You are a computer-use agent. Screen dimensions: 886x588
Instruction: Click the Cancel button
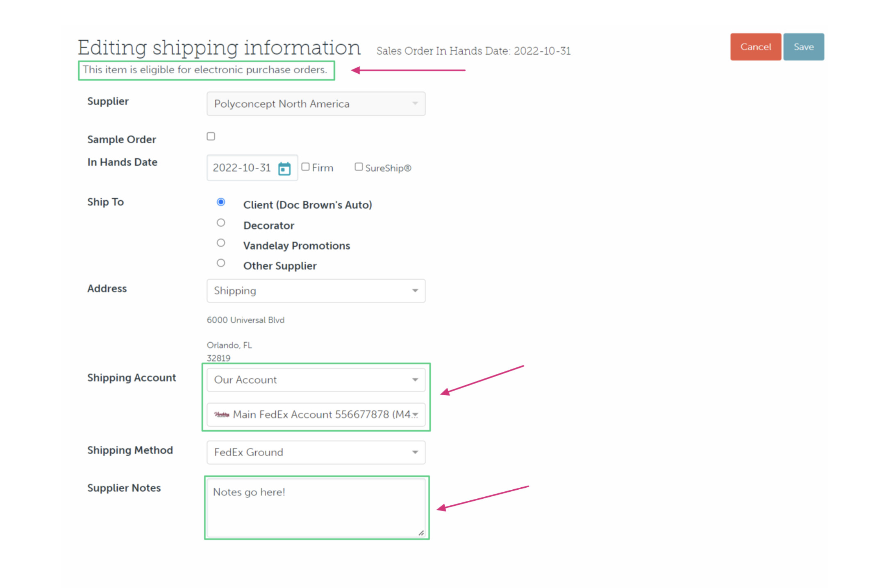755,47
